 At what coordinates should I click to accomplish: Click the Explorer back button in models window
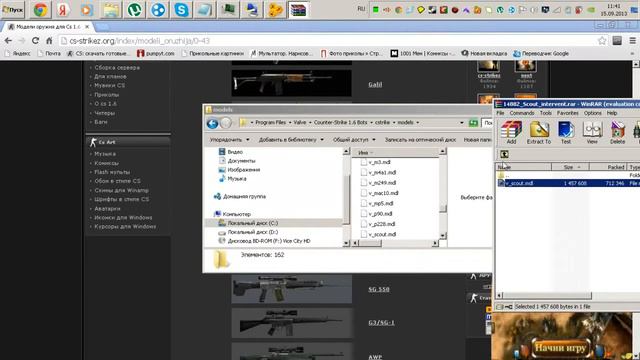click(x=212, y=123)
